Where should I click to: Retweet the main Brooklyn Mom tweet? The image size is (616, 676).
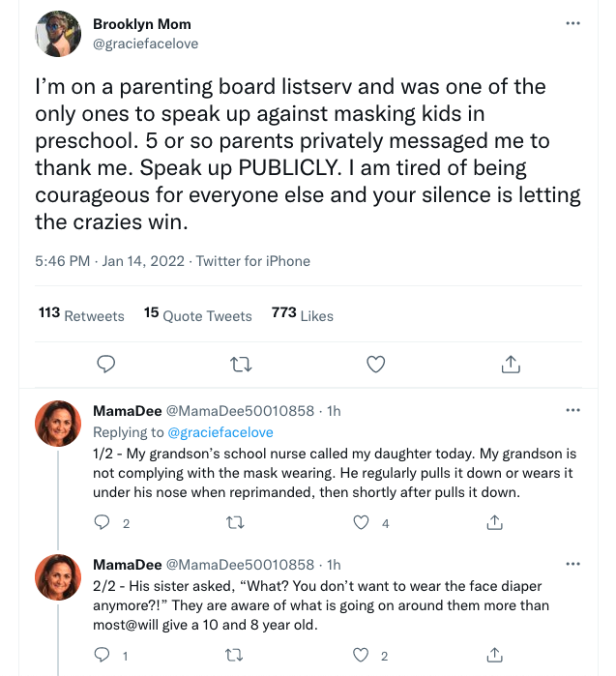point(242,364)
